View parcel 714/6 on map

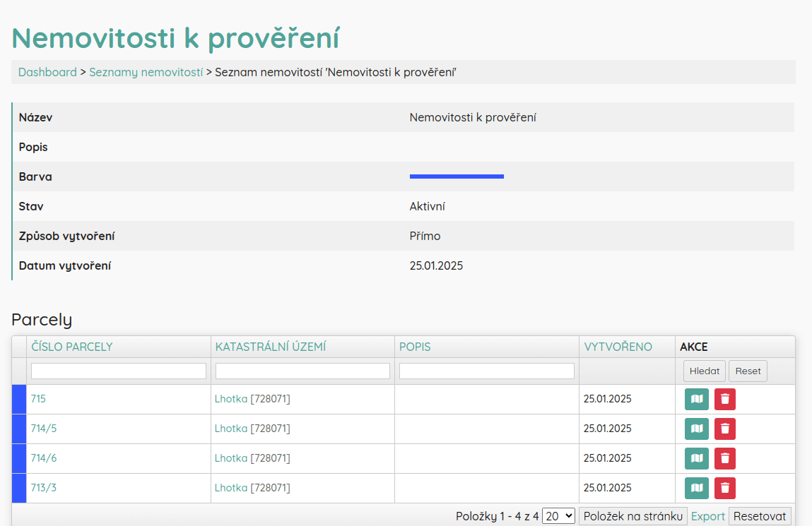coord(696,458)
